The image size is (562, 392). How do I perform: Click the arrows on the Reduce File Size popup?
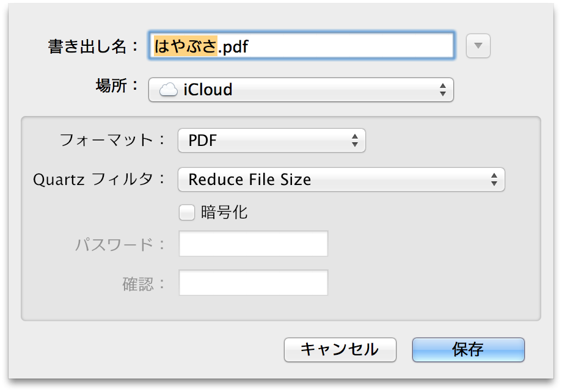coord(494,180)
